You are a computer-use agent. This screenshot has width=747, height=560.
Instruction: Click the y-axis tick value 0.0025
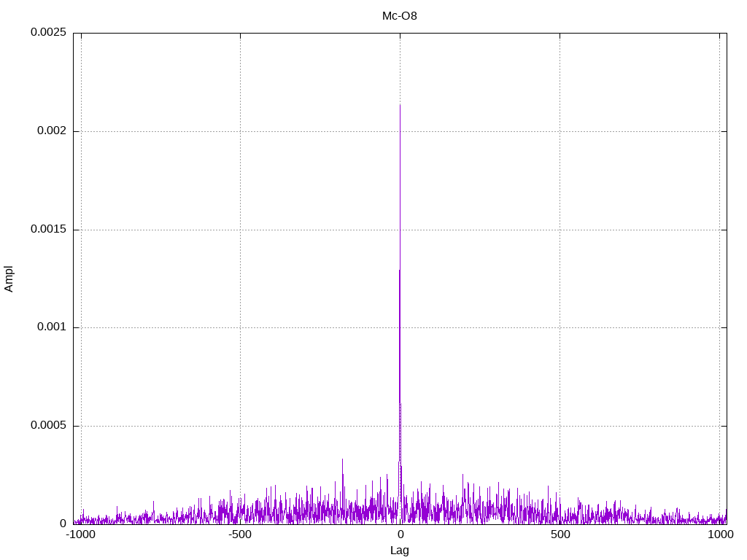tap(48, 32)
